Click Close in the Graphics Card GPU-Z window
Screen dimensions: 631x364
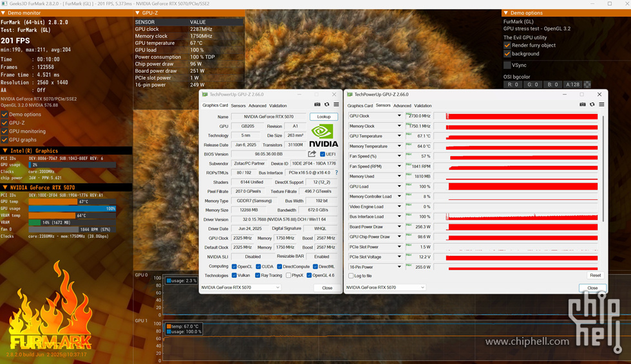pos(327,287)
